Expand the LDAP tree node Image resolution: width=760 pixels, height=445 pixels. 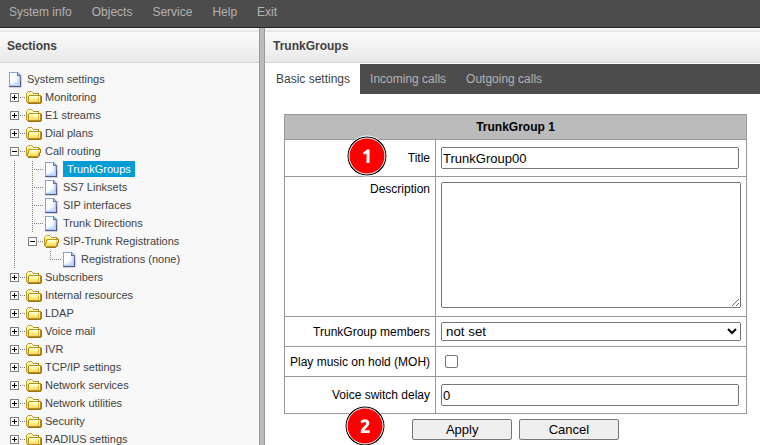point(15,313)
